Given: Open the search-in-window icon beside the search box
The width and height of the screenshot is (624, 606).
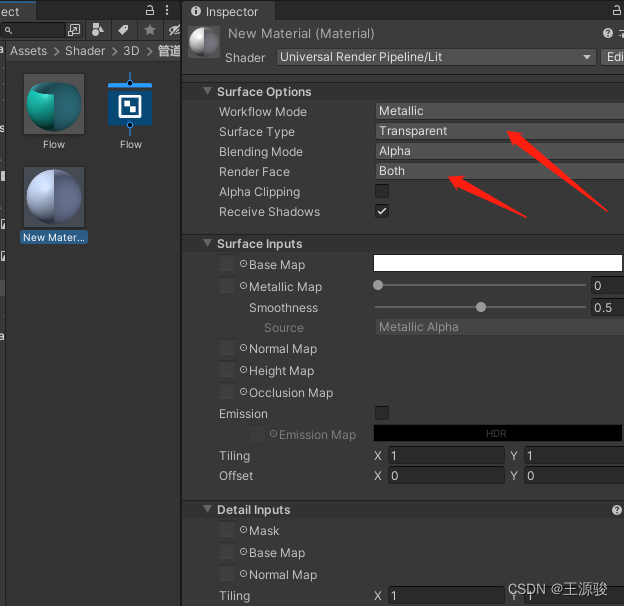Looking at the screenshot, I should pyautogui.click(x=73, y=30).
